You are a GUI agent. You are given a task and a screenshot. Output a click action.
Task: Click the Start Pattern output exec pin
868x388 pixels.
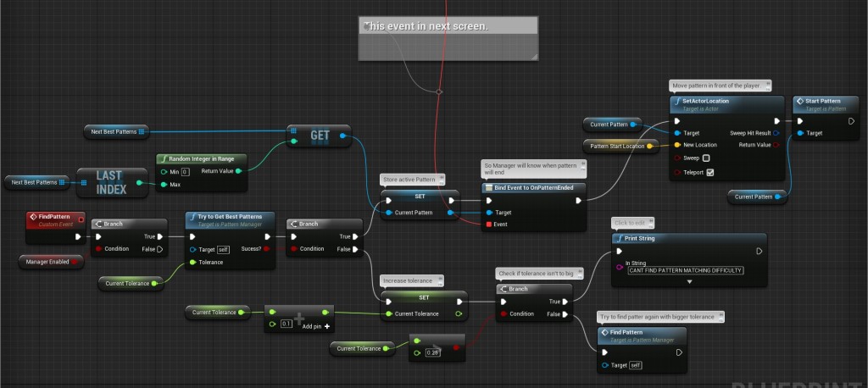(x=851, y=121)
